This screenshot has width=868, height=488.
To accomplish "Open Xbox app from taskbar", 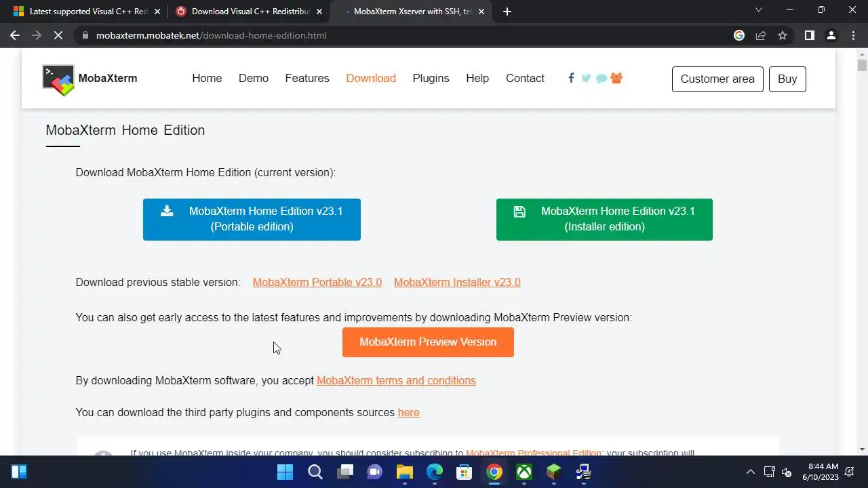I will (524, 472).
